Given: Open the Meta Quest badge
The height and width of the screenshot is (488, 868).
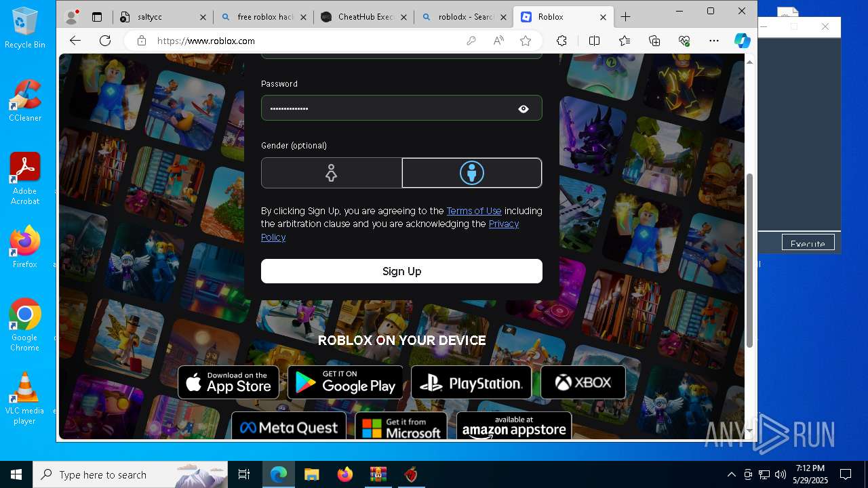Looking at the screenshot, I should pos(289,426).
